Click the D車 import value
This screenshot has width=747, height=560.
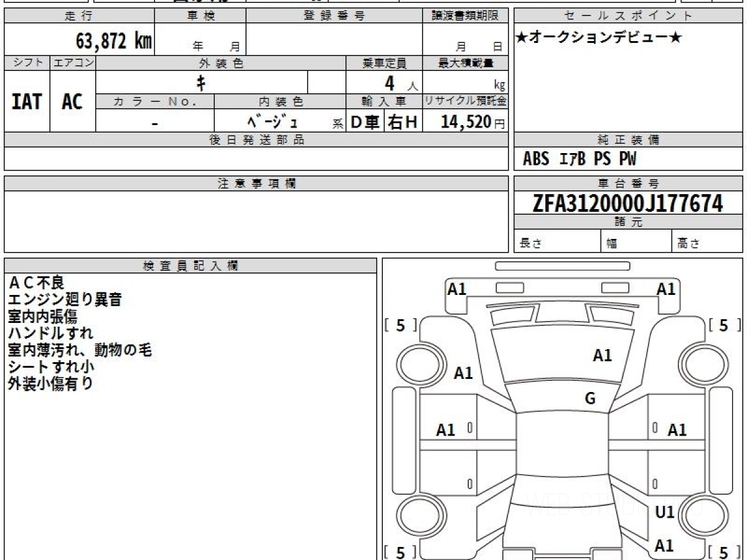coord(365,122)
